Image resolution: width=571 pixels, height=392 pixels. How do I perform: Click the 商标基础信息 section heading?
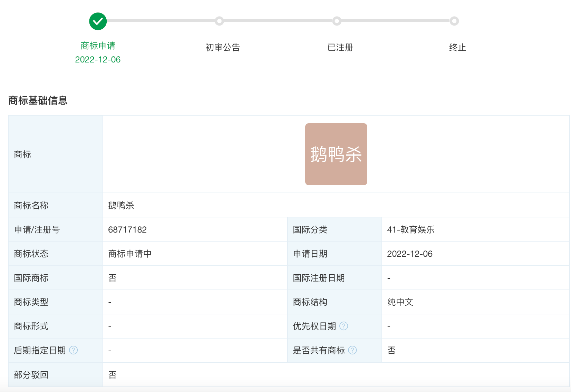[x=38, y=100]
